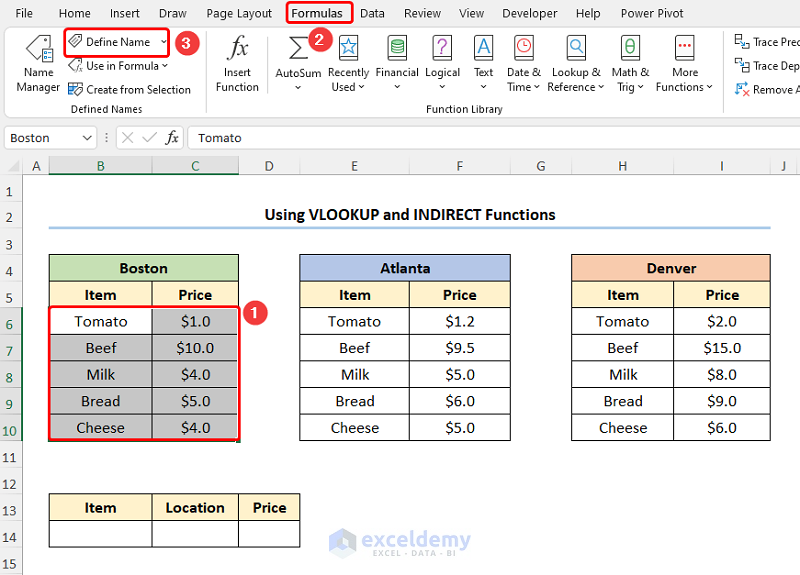
Task: Switch to the Home tab
Action: tap(74, 13)
